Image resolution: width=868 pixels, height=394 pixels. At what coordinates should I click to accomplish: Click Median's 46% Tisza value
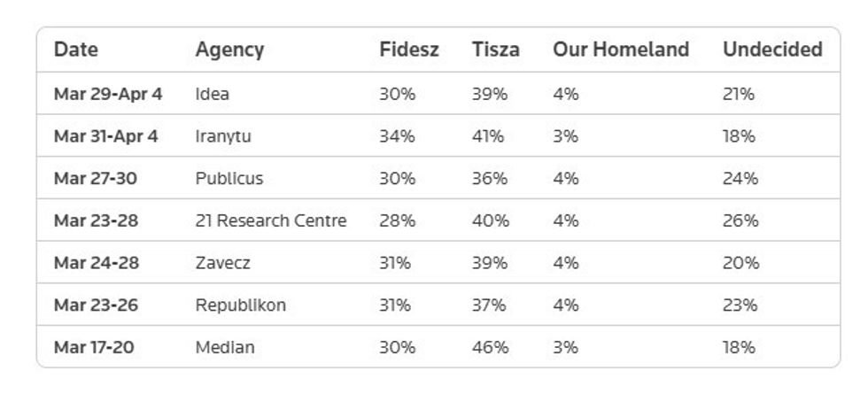(489, 348)
